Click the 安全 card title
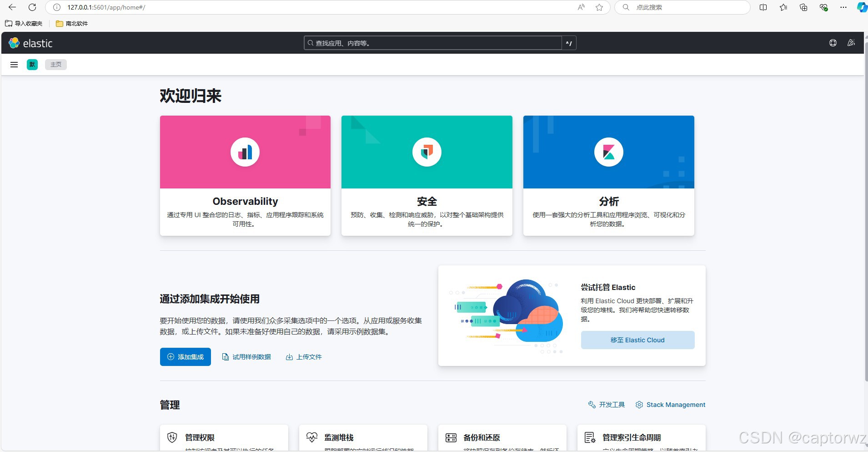 point(427,201)
